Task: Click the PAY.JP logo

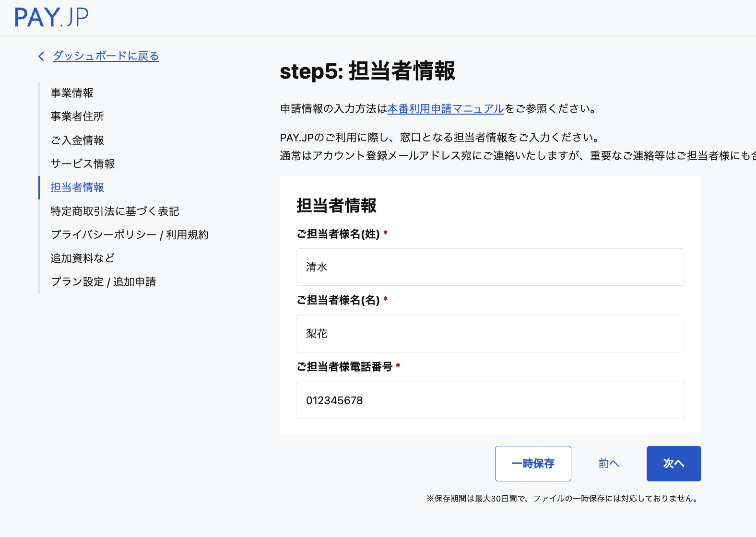Action: (x=51, y=17)
